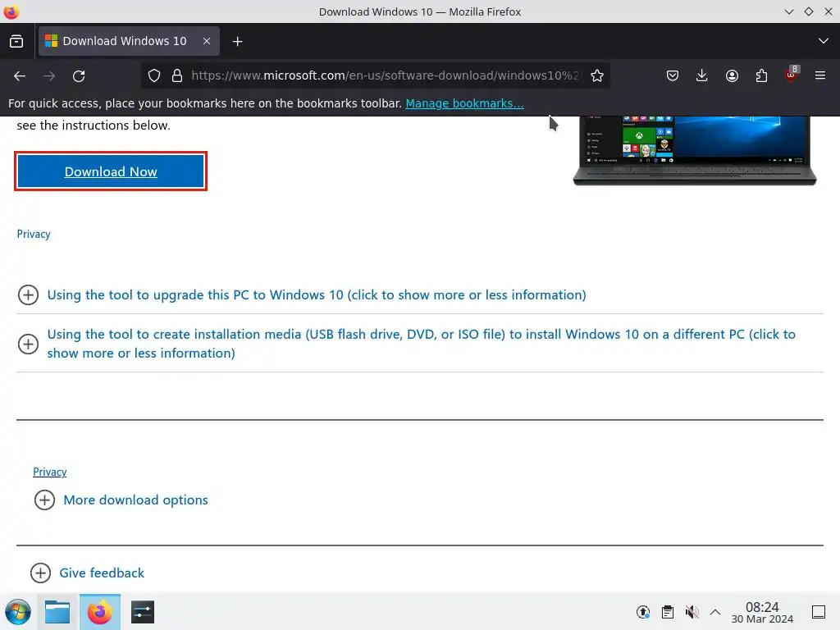Expand create installation media plus icon
Screen dimensions: 840x630
(x=29, y=344)
